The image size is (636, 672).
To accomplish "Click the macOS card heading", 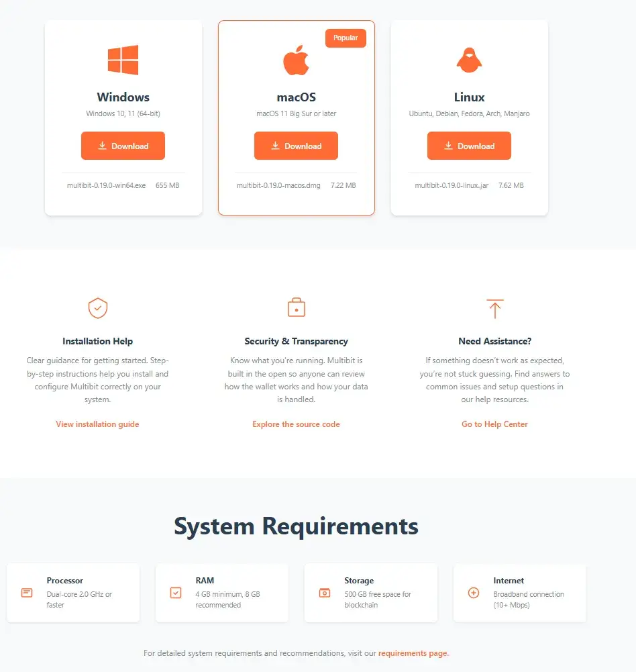I will [296, 97].
